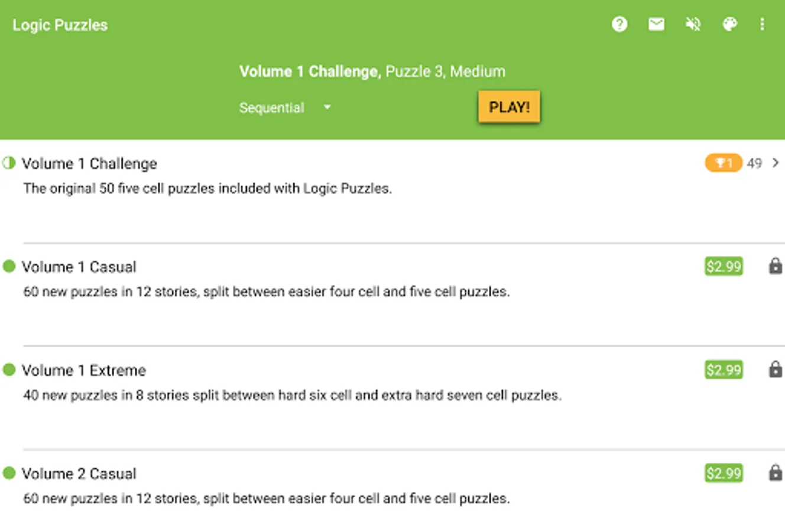
Task: Click the half-filled progress circle for Volume 1 Challenge
Action: pos(9,163)
